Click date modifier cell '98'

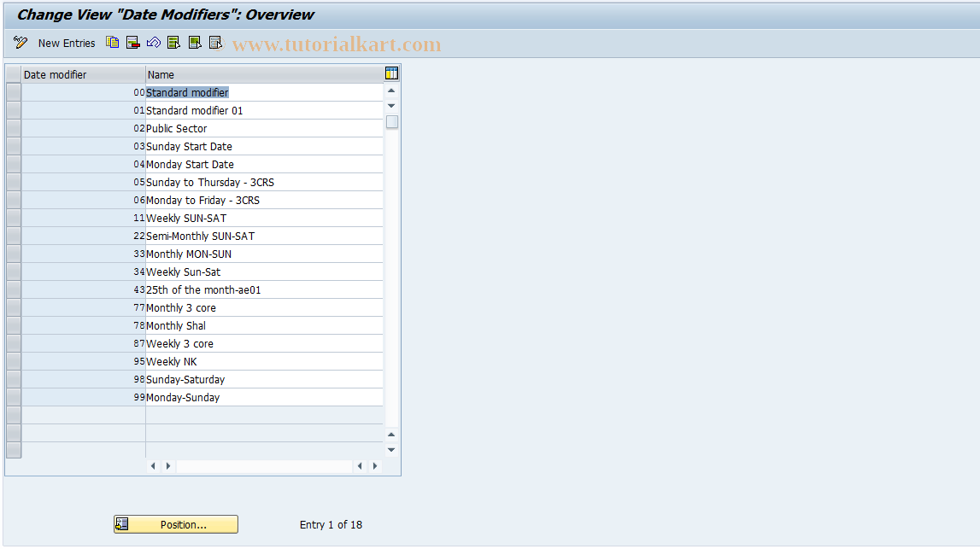coord(83,380)
